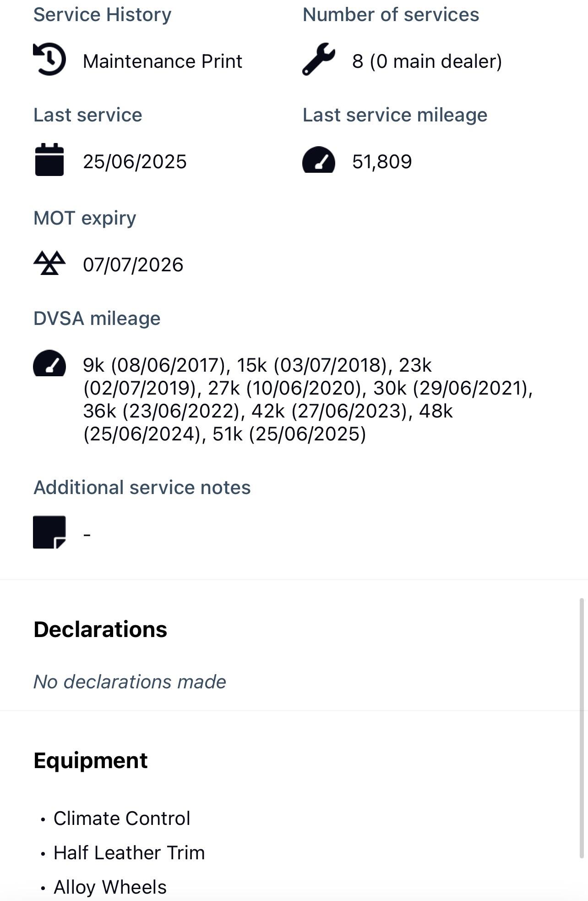Click the Maintenance Print text
588x901 pixels.
coord(163,61)
